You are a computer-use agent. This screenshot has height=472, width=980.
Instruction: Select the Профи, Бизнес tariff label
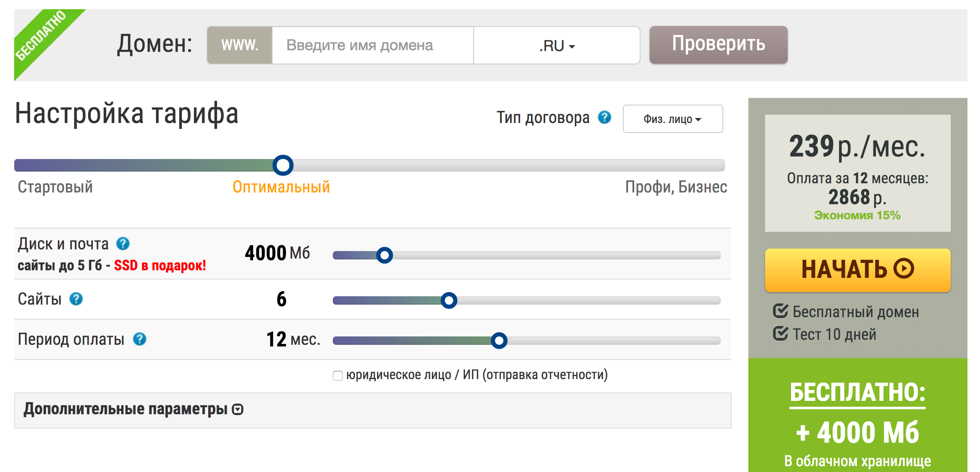click(676, 187)
